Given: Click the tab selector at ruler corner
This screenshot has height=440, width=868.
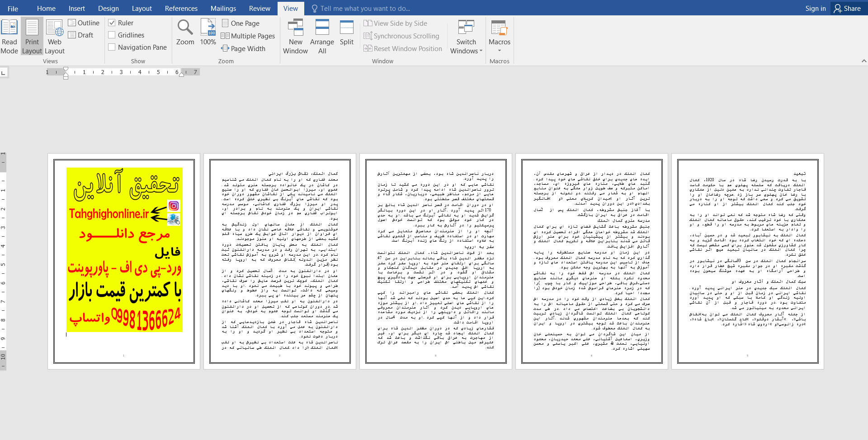Looking at the screenshot, I should tap(4, 72).
